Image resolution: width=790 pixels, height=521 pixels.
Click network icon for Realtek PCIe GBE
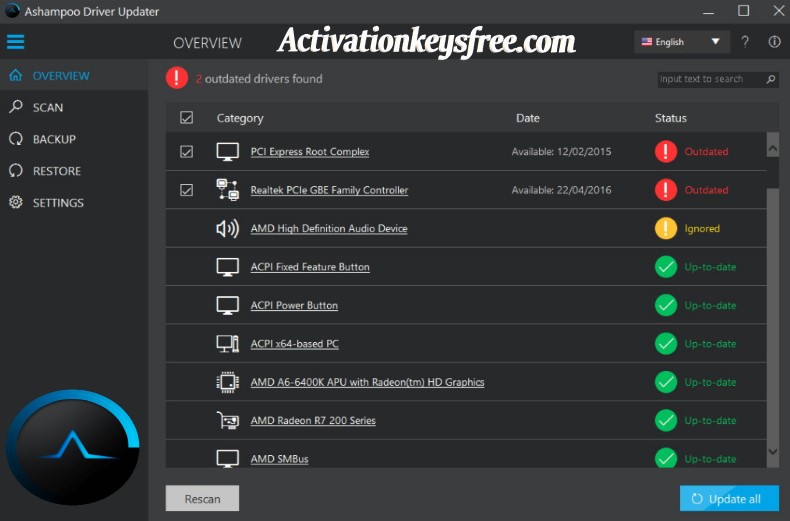pyautogui.click(x=228, y=190)
